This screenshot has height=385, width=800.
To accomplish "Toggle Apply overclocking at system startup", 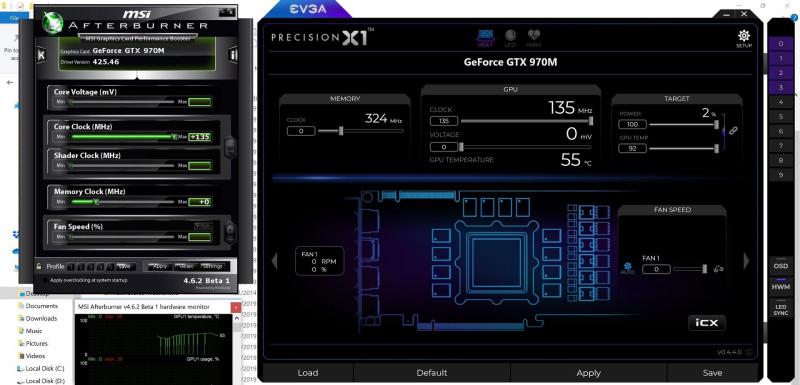I will 46,280.
